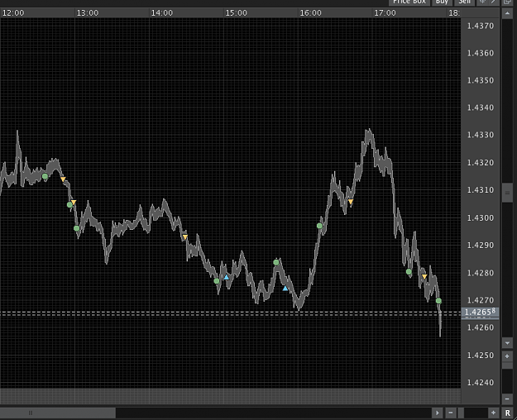Click the 1.4290 price axis label
This screenshot has width=517, height=420.
[x=481, y=246]
